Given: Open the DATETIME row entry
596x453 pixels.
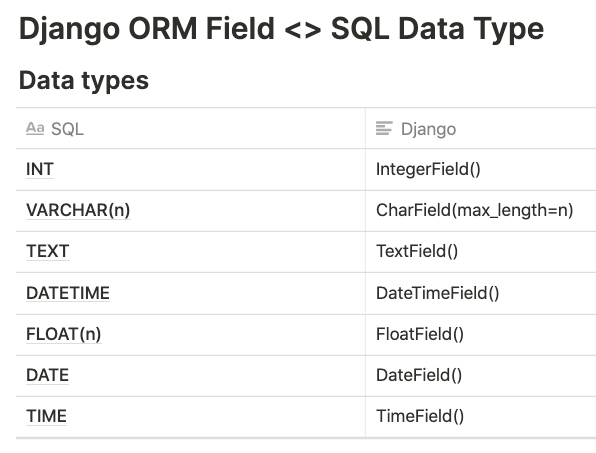Looking at the screenshot, I should (68, 293).
